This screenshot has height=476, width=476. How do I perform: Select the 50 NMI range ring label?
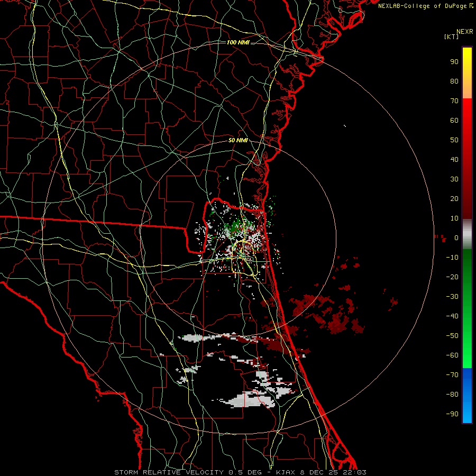coord(238,140)
